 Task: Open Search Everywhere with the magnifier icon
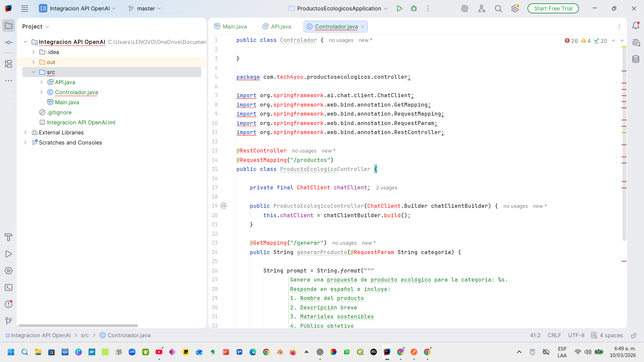click(498, 8)
